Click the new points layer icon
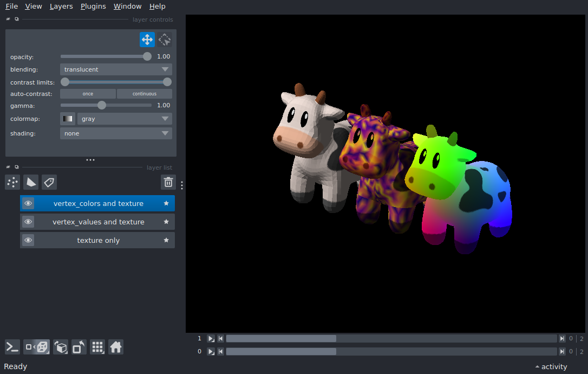Image resolution: width=588 pixels, height=374 pixels. (x=12, y=182)
